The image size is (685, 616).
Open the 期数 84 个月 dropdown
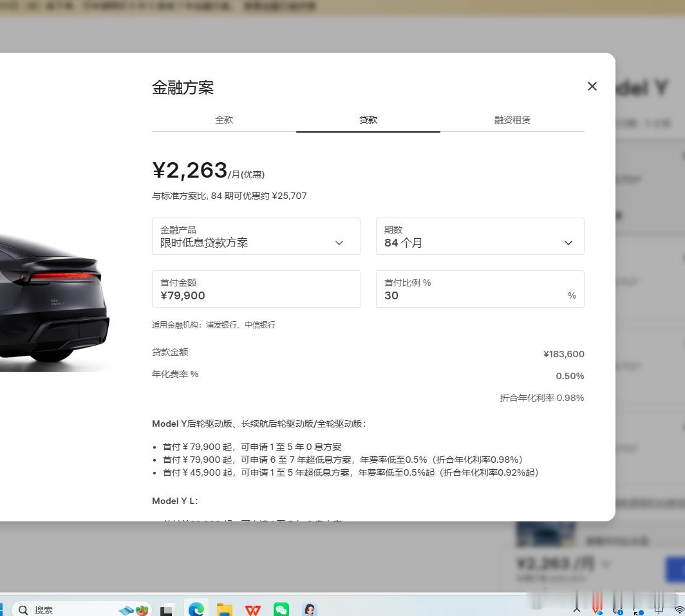pos(480,236)
